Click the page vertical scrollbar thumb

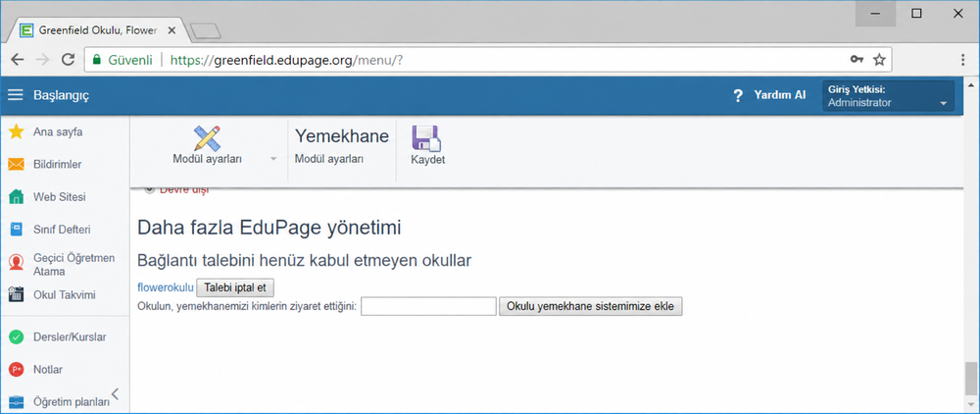click(x=970, y=379)
